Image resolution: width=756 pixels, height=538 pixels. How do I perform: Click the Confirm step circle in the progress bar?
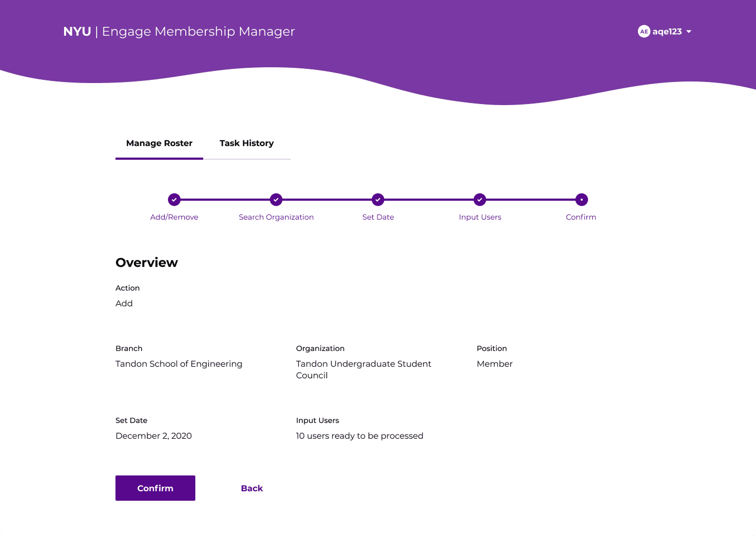pos(581,200)
